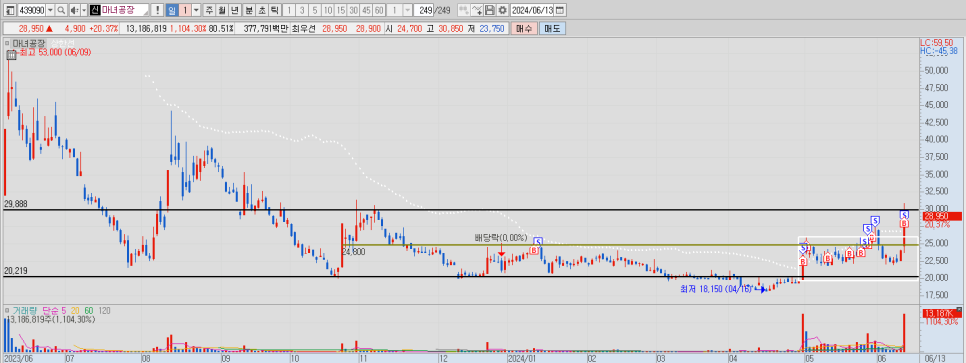Click the highlighted 1 interval button beside 일
This screenshot has height=363, width=966.
[185, 10]
